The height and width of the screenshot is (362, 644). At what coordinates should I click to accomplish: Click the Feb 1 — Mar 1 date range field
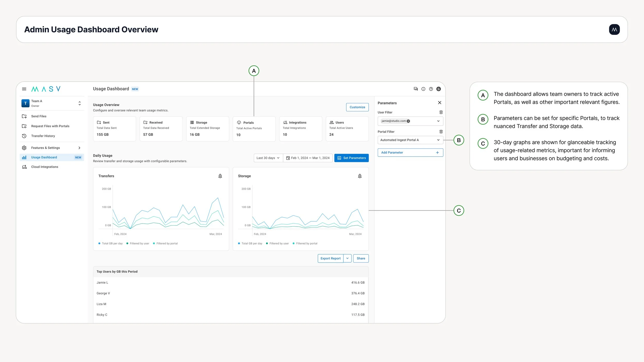(x=308, y=158)
